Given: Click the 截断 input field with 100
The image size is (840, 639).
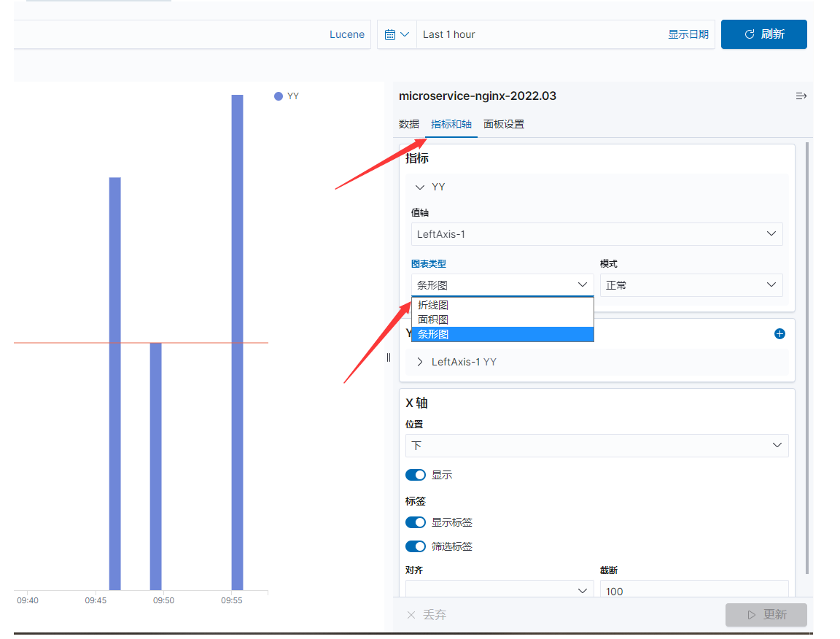Looking at the screenshot, I should pos(693,591).
